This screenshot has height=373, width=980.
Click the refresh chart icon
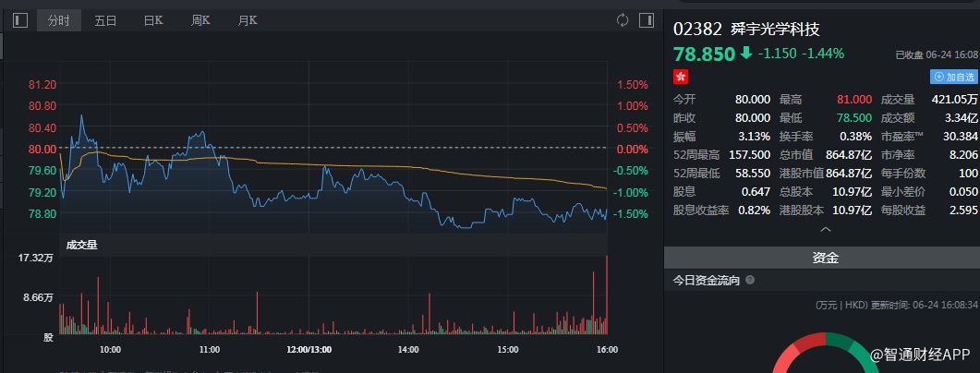pyautogui.click(x=622, y=19)
